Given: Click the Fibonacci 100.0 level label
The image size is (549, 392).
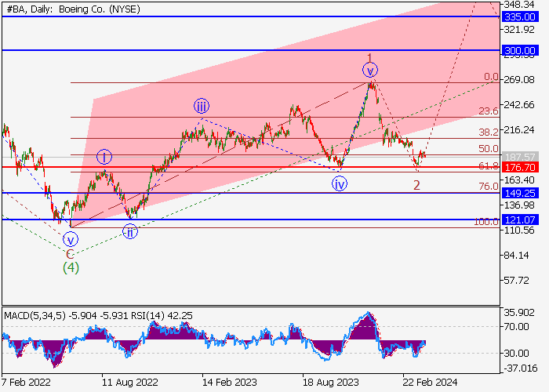Looking at the screenshot, I should (x=486, y=222).
